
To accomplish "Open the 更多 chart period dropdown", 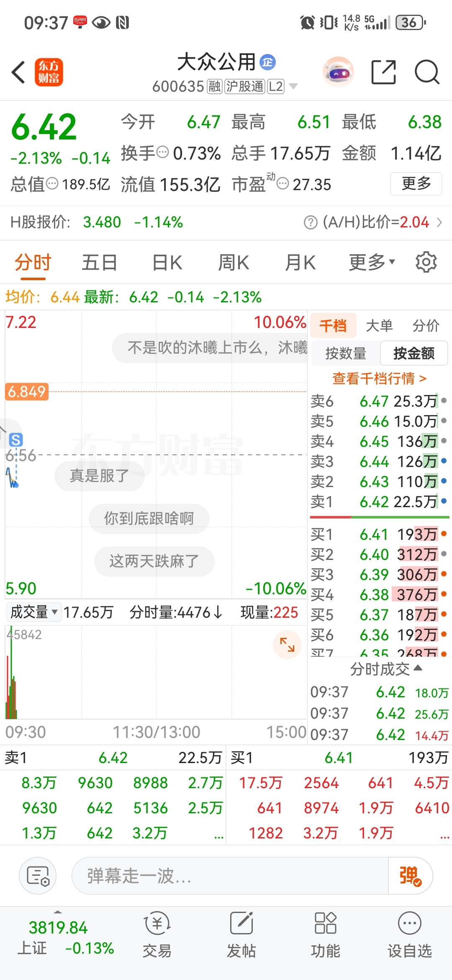I will pyautogui.click(x=372, y=262).
